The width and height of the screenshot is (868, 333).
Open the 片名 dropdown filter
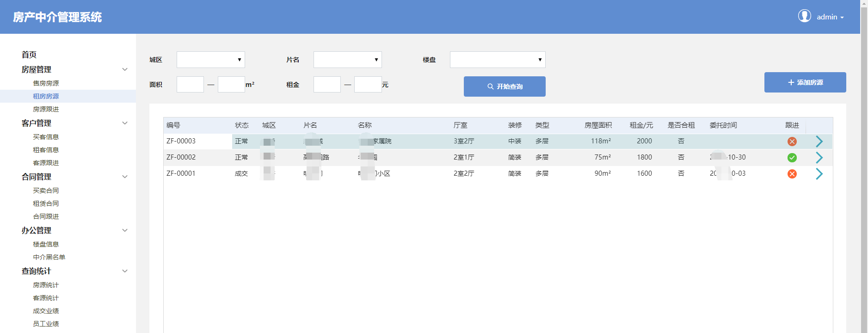pos(347,60)
